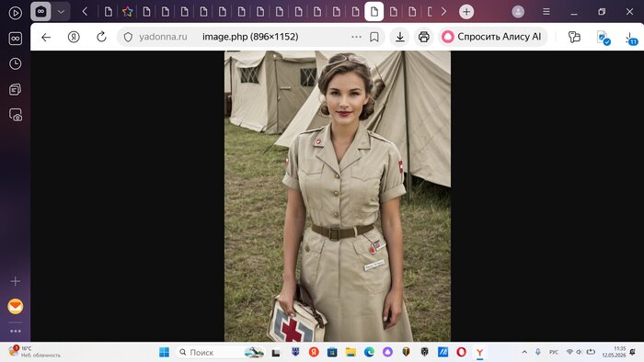This screenshot has height=362, width=644.
Task: Print the page with printer icon
Action: pyautogui.click(x=424, y=37)
